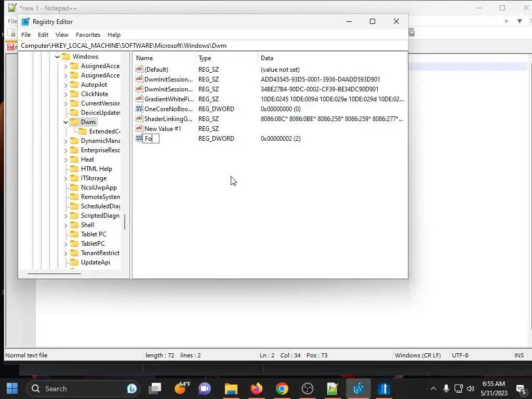
Task: Select the ExtendedComposition subkey
Action: 104,131
